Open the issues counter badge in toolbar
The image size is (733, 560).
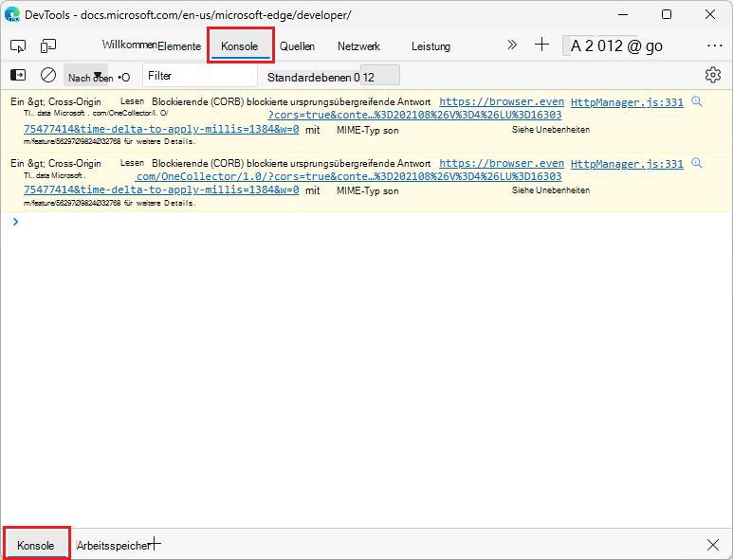614,45
